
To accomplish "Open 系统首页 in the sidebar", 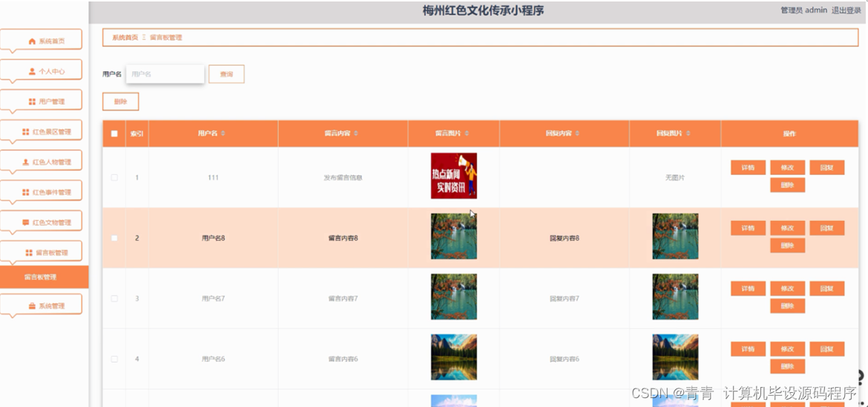I will 41,40.
